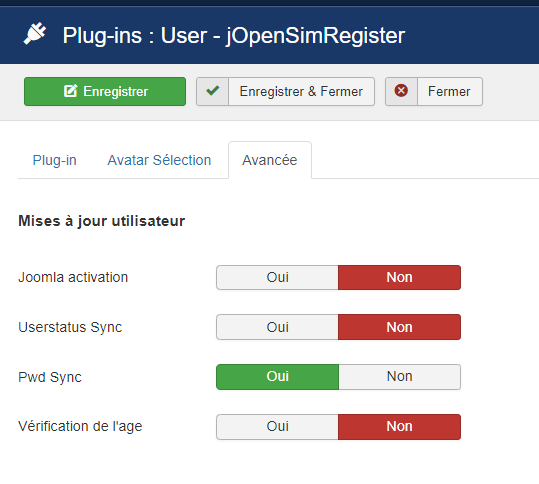
Task: Click the plug icon in header
Action: pos(35,34)
